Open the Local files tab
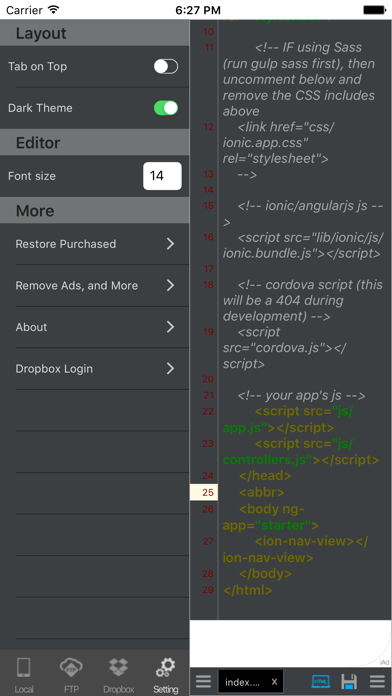Screen dimensions: 392x696 pyautogui.click(x=24, y=675)
